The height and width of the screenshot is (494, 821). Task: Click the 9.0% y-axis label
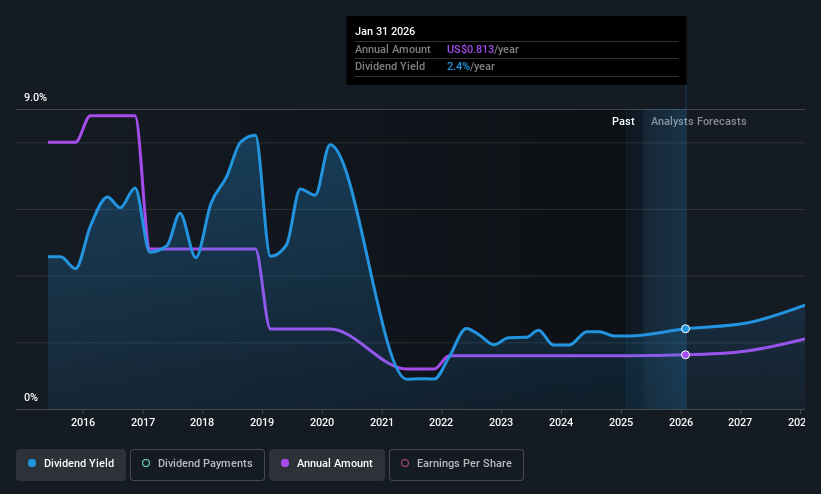35,97
